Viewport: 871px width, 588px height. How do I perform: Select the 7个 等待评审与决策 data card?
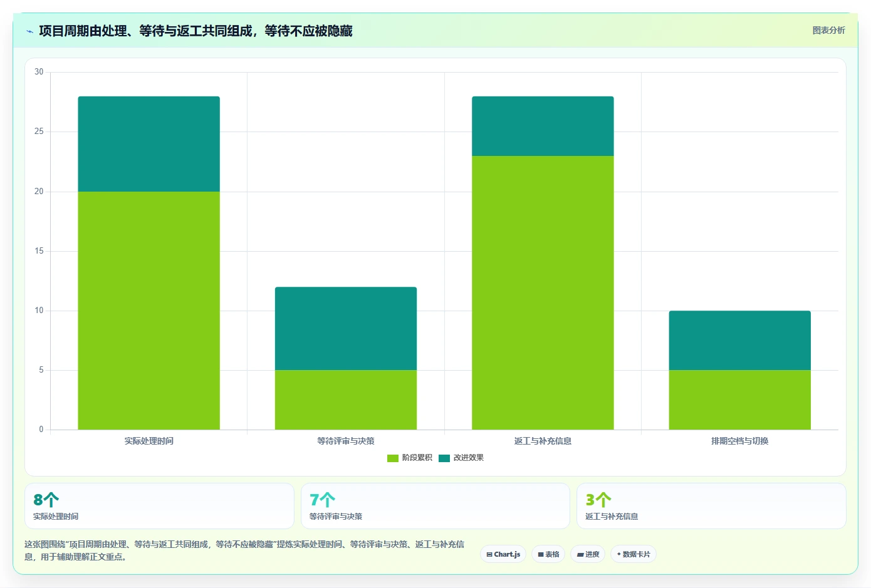(435, 506)
